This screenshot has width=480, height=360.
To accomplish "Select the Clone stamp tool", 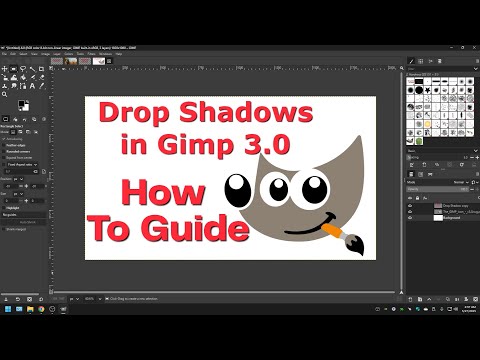I will pos(5,86).
